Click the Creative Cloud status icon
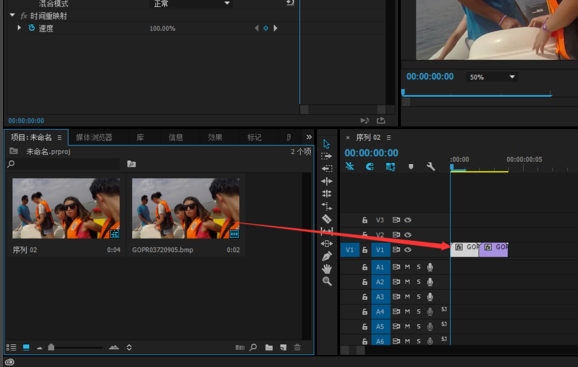This screenshot has width=578, height=367. tap(10, 362)
